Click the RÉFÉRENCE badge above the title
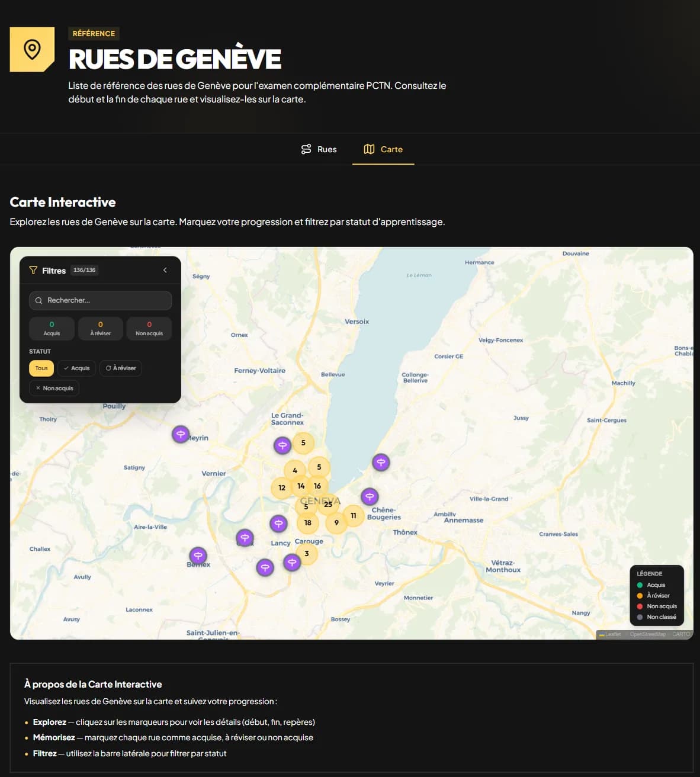The height and width of the screenshot is (777, 700). pyautogui.click(x=94, y=34)
